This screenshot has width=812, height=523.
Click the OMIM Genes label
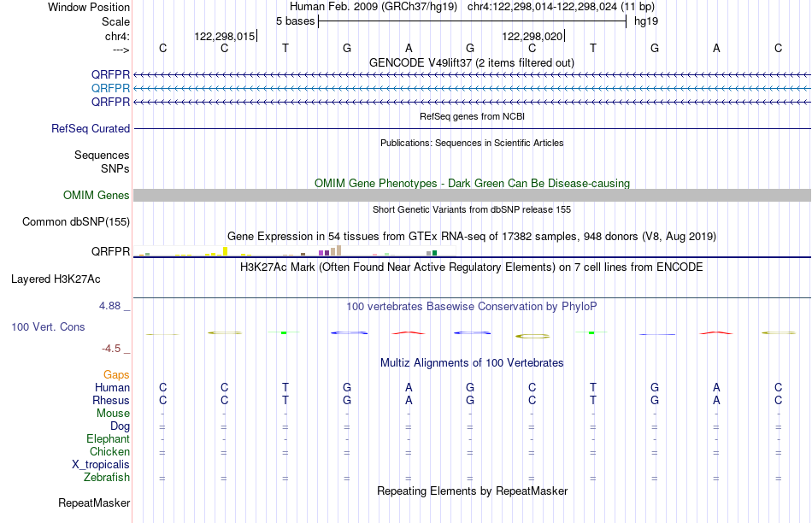[96, 195]
